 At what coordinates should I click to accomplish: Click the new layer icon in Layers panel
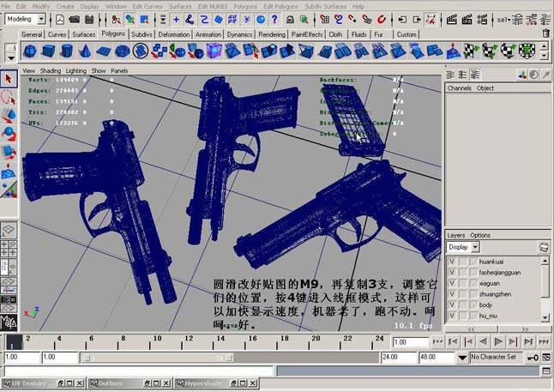tap(544, 247)
